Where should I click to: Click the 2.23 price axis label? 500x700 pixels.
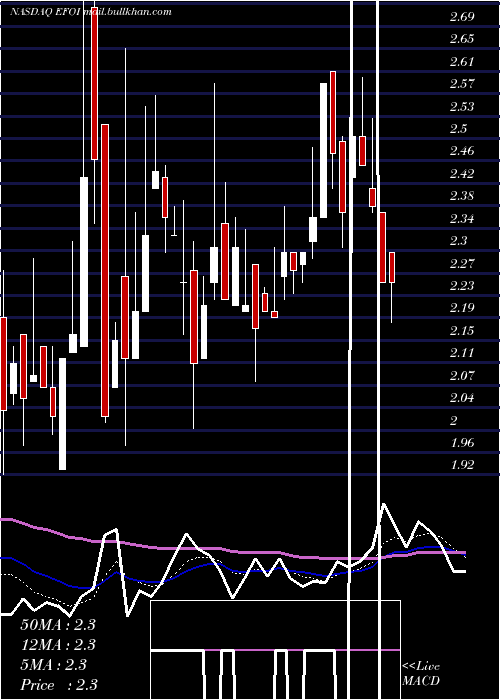[462, 286]
